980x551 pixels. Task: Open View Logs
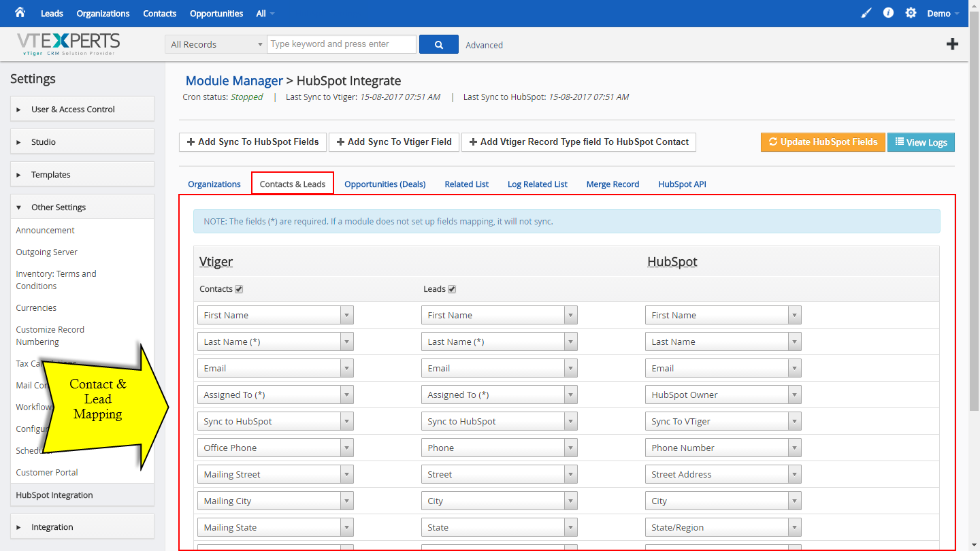[921, 142]
